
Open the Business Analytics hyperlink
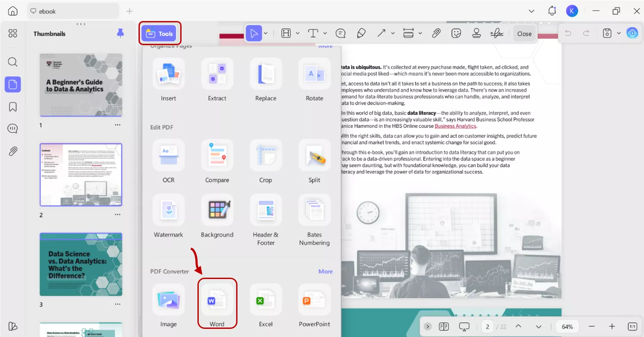coord(456,126)
